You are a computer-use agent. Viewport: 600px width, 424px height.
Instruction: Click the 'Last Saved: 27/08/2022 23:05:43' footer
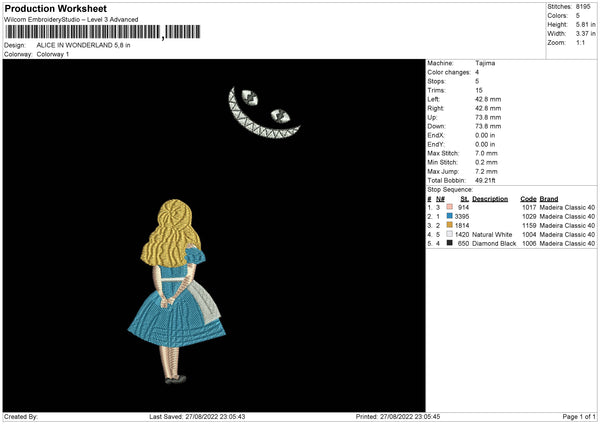point(197,416)
